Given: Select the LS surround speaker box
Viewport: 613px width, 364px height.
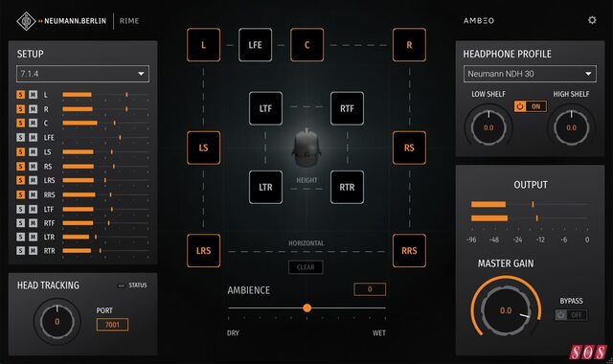Looking at the screenshot, I should tap(203, 148).
